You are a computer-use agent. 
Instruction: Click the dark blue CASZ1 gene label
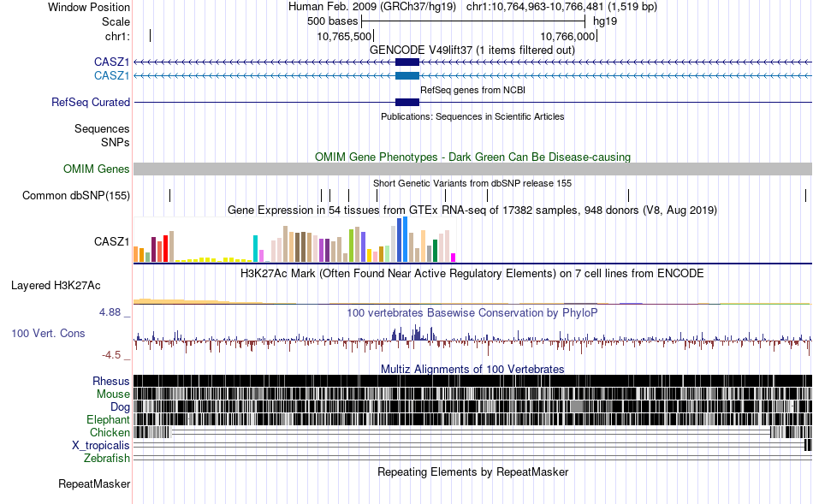point(111,62)
